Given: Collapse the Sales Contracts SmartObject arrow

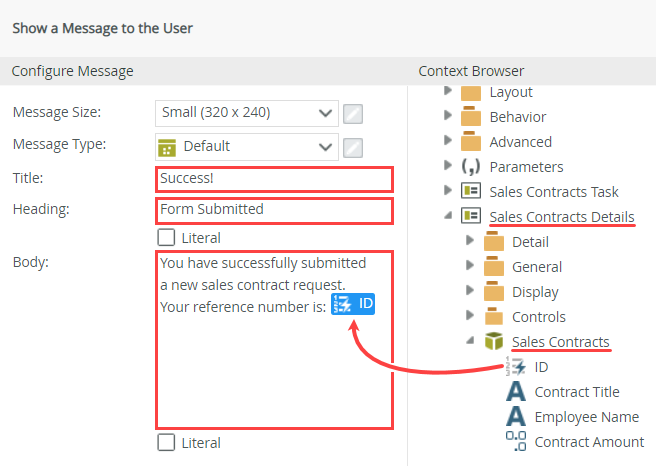Looking at the screenshot, I should 470,341.
